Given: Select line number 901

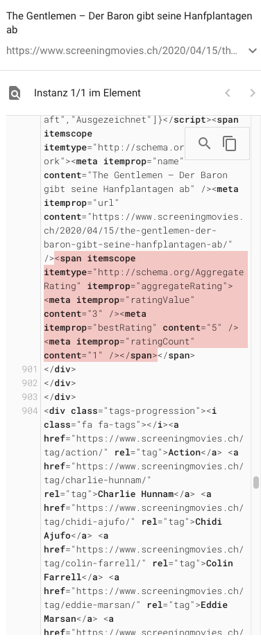Looking at the screenshot, I should point(30,369).
